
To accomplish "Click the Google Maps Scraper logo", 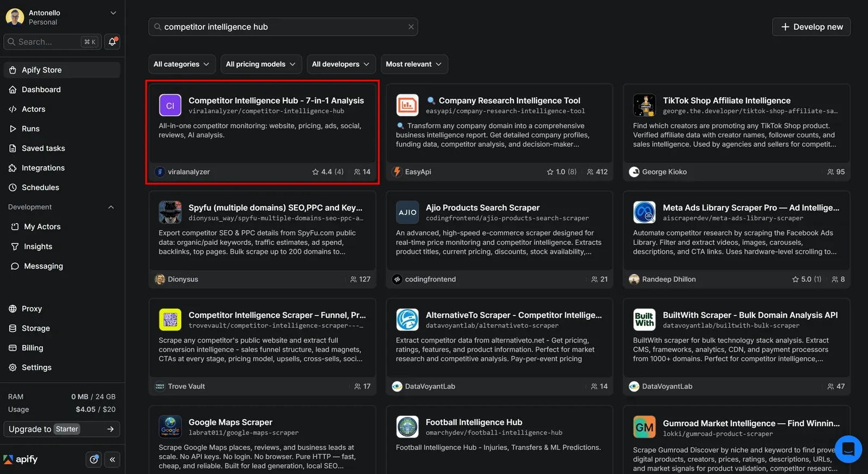I will [170, 427].
